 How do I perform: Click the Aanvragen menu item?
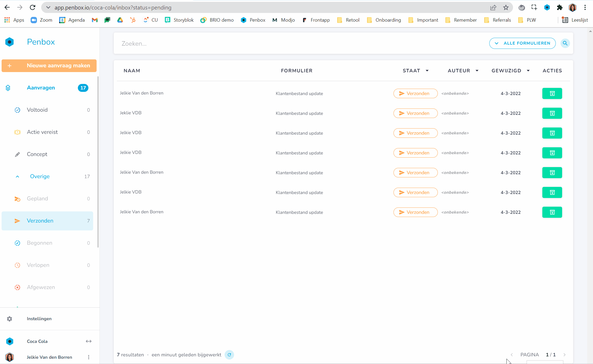pyautogui.click(x=41, y=87)
